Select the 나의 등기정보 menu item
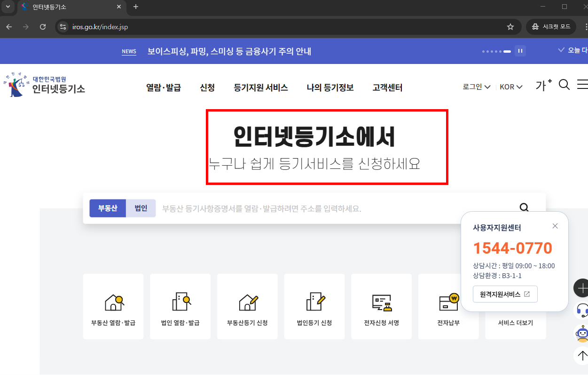Viewport: 588px width, 375px height. coord(330,87)
